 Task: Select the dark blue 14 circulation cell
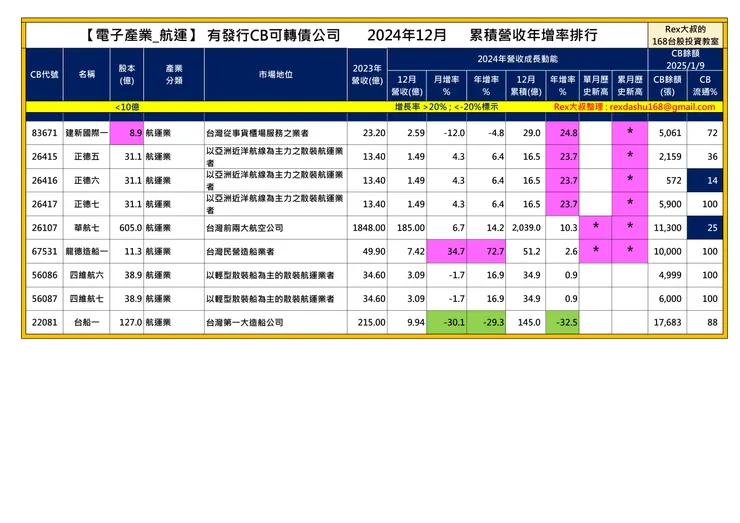tap(705, 180)
